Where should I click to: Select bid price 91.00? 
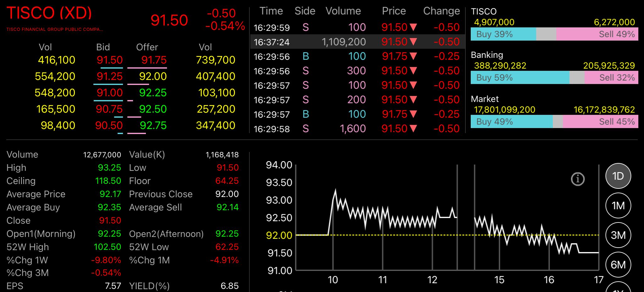(110, 93)
